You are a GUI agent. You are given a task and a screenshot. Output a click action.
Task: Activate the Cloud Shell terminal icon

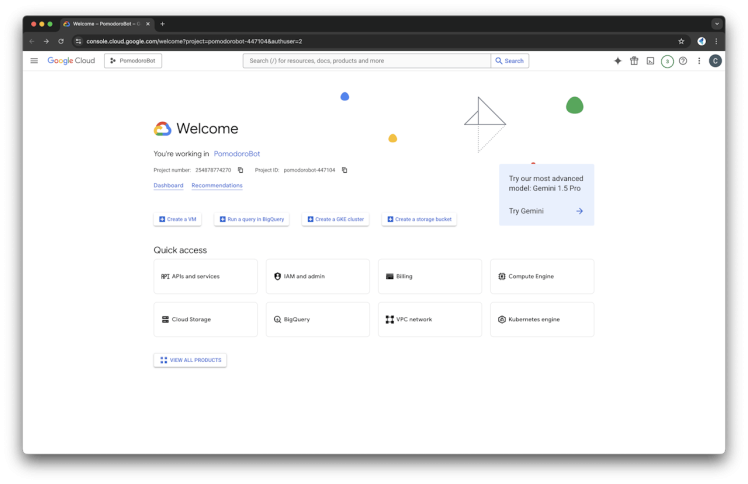pyautogui.click(x=650, y=61)
